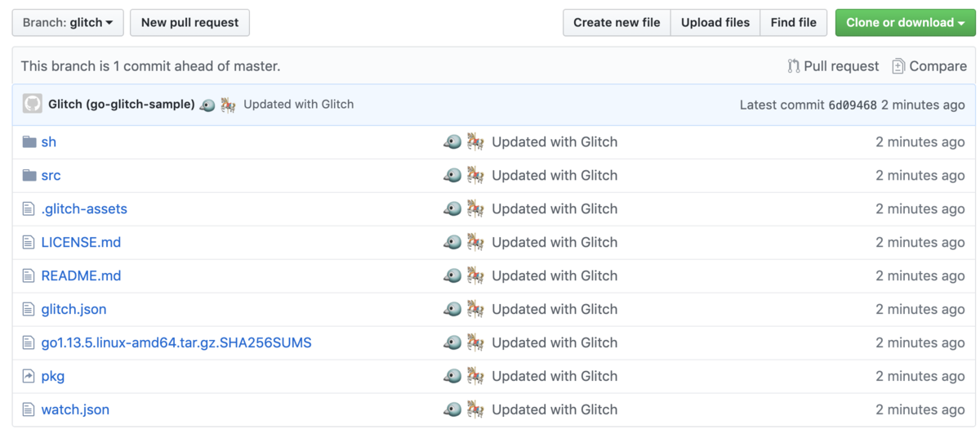
Task: Open the src folder
Action: 51,175
